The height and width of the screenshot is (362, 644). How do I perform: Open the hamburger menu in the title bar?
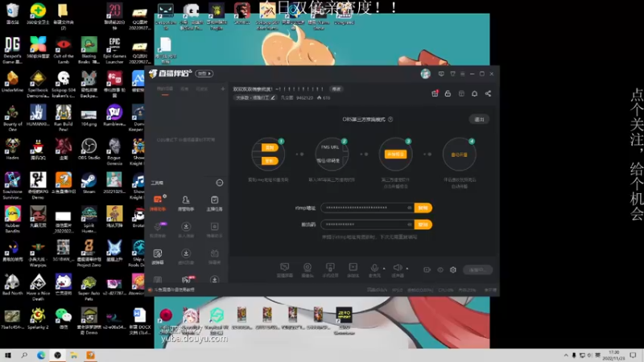[x=462, y=74]
